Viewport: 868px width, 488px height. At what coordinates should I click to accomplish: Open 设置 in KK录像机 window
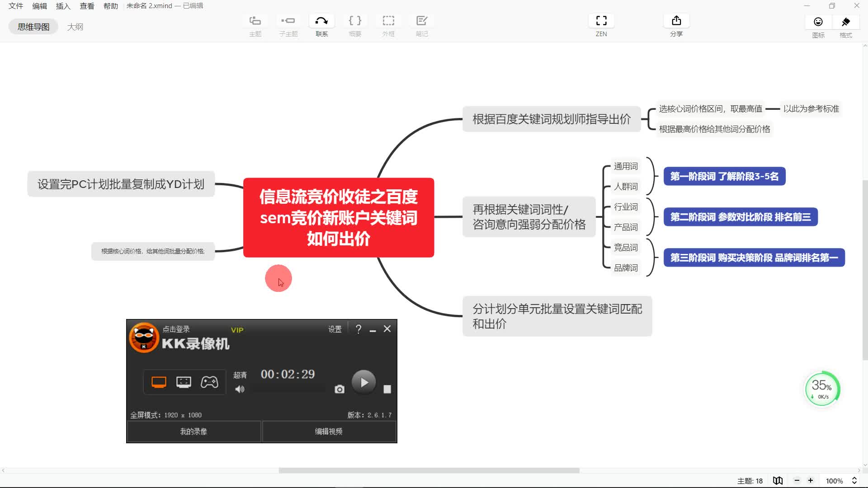(335, 329)
